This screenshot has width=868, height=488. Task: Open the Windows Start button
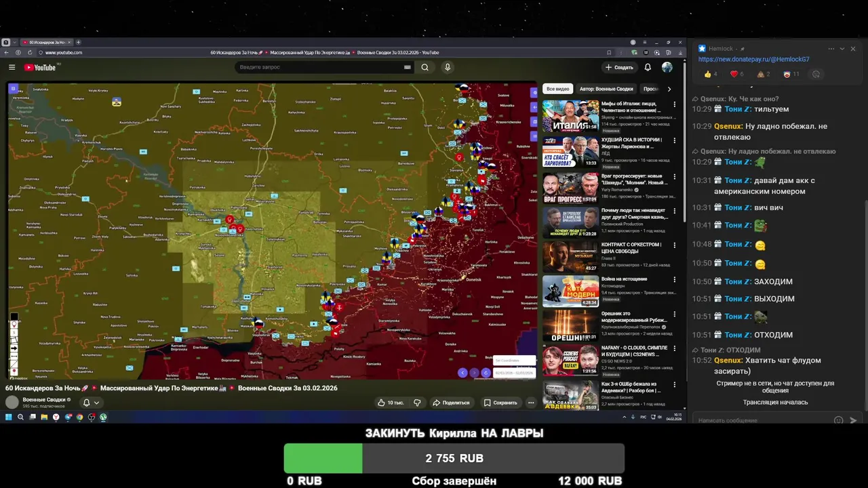(x=9, y=417)
